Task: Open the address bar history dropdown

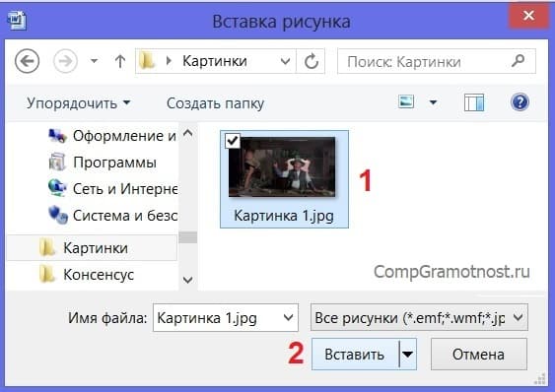Action: 285,61
